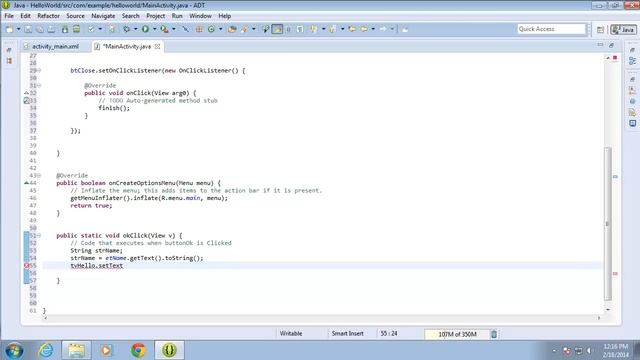Click the tvHello.setText code text
Image resolution: width=640 pixels, height=360 pixels.
click(x=97, y=266)
